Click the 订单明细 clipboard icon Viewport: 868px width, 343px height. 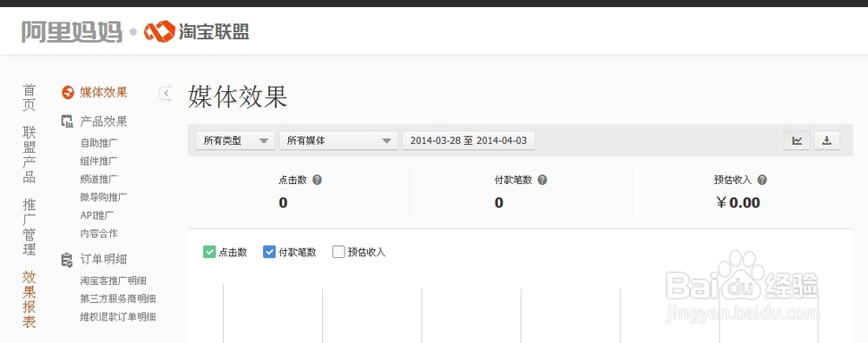(67, 260)
